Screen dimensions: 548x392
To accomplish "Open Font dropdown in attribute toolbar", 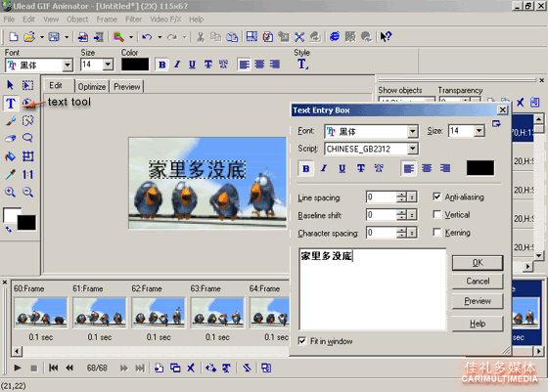I will [68, 65].
